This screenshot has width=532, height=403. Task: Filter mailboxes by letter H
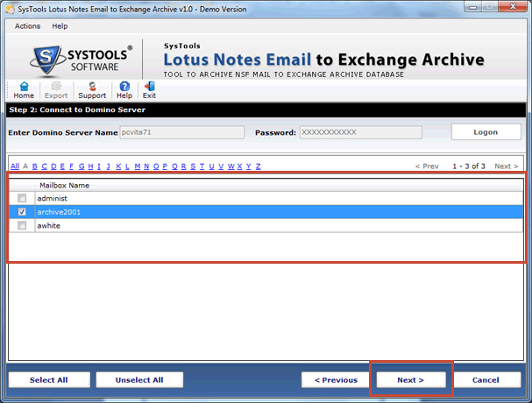(x=90, y=166)
